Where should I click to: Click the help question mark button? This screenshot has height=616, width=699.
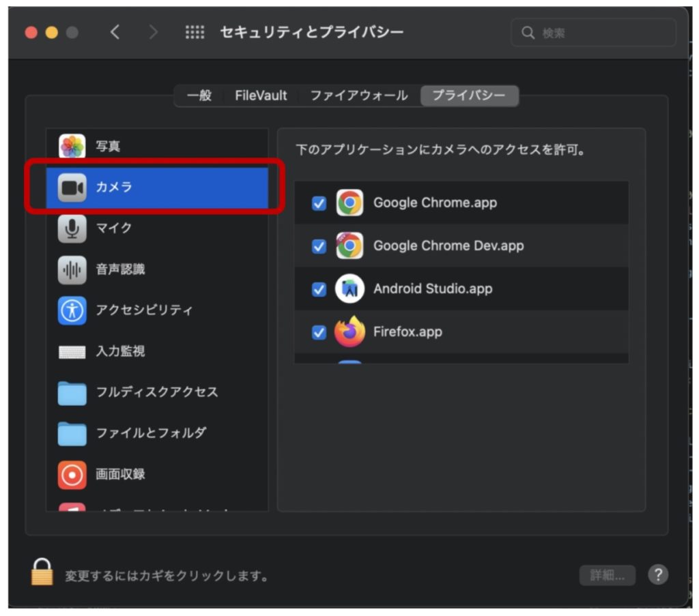tap(657, 575)
